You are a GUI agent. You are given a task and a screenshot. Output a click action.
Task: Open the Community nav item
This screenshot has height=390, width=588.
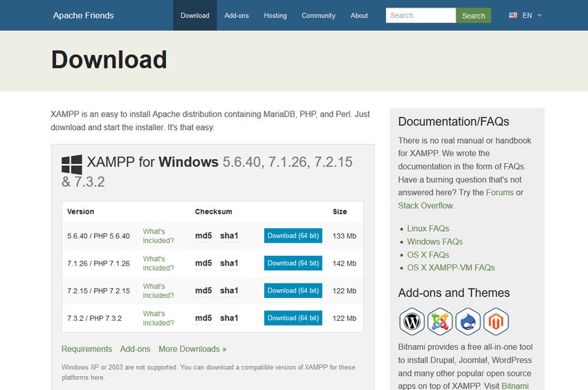(318, 15)
